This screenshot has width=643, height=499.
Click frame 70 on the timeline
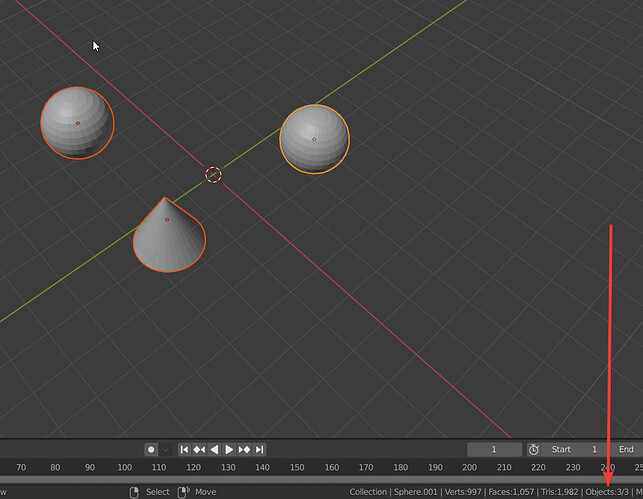tap(21, 467)
